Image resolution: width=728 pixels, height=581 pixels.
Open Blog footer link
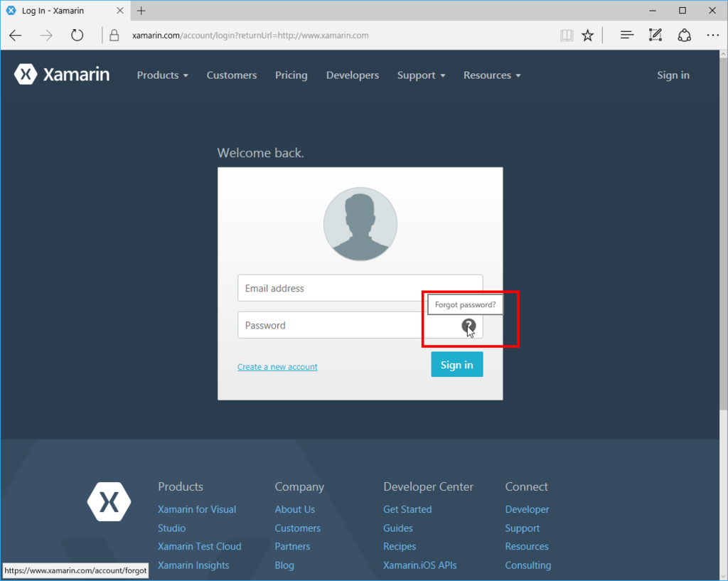[284, 565]
